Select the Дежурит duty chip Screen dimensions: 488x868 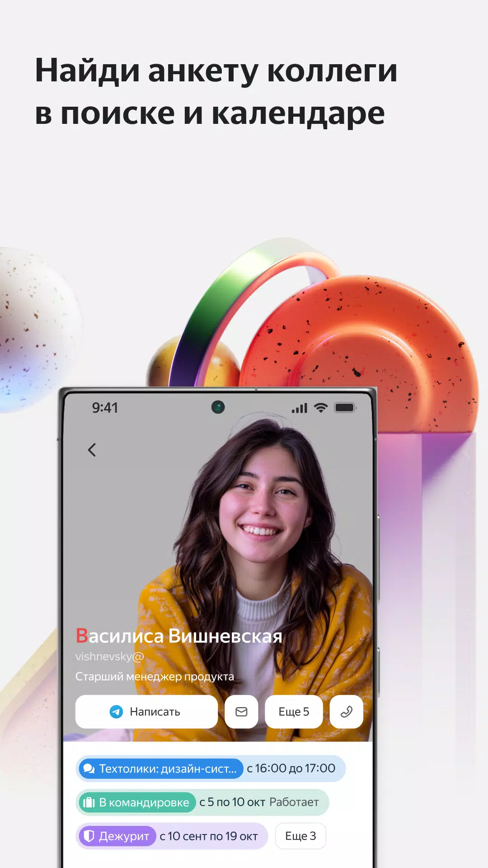(x=117, y=836)
